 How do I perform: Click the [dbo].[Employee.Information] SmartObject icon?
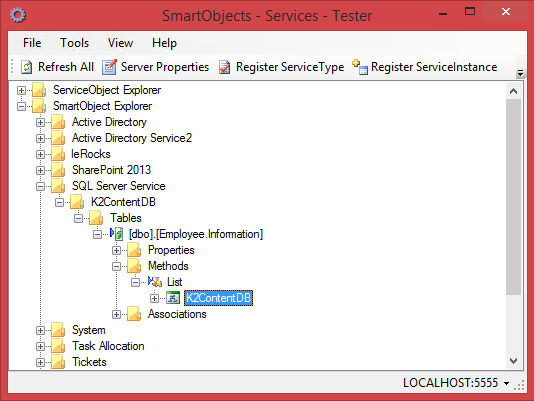116,234
